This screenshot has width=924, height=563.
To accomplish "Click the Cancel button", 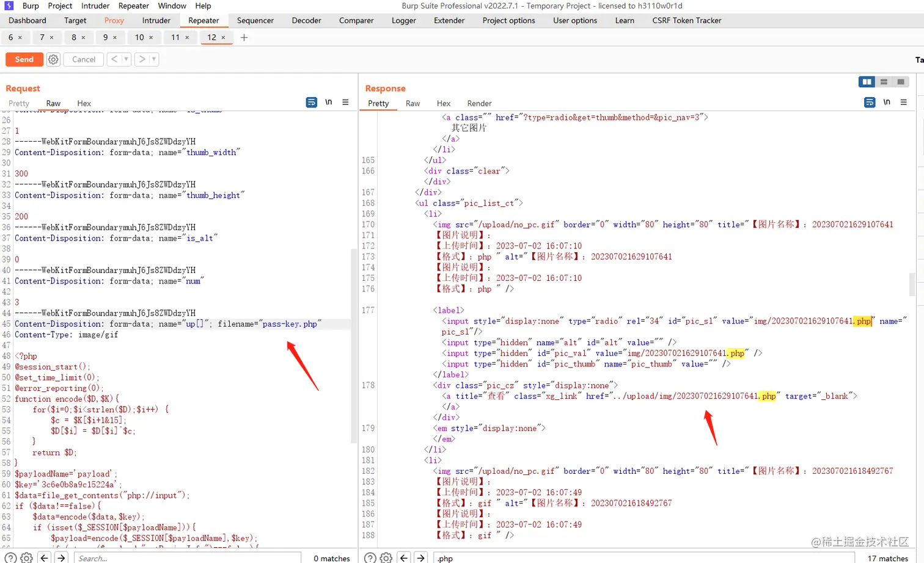I will 84,59.
